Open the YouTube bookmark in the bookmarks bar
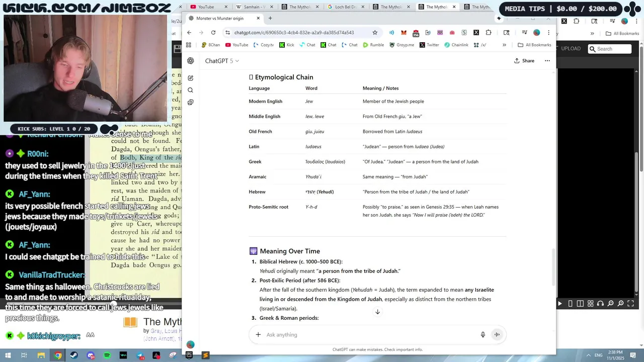This screenshot has width=644, height=362. click(236, 45)
